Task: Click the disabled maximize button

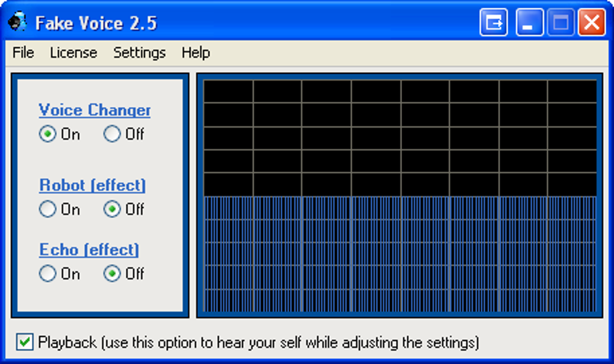Action: point(561,22)
